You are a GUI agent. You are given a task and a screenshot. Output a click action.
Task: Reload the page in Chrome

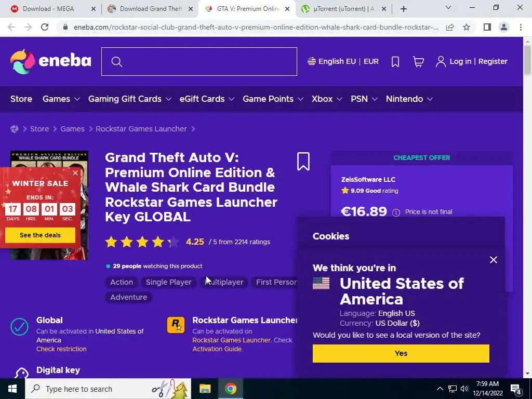point(45,27)
